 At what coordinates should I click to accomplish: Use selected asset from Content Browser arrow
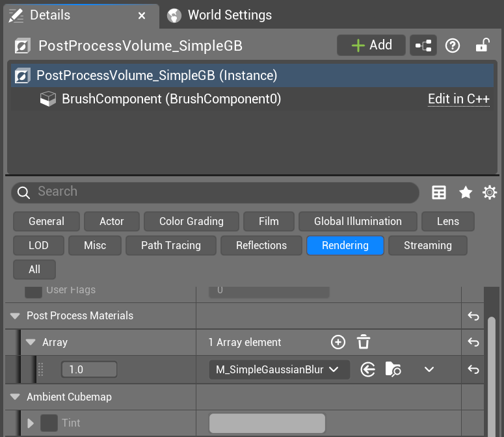point(367,369)
